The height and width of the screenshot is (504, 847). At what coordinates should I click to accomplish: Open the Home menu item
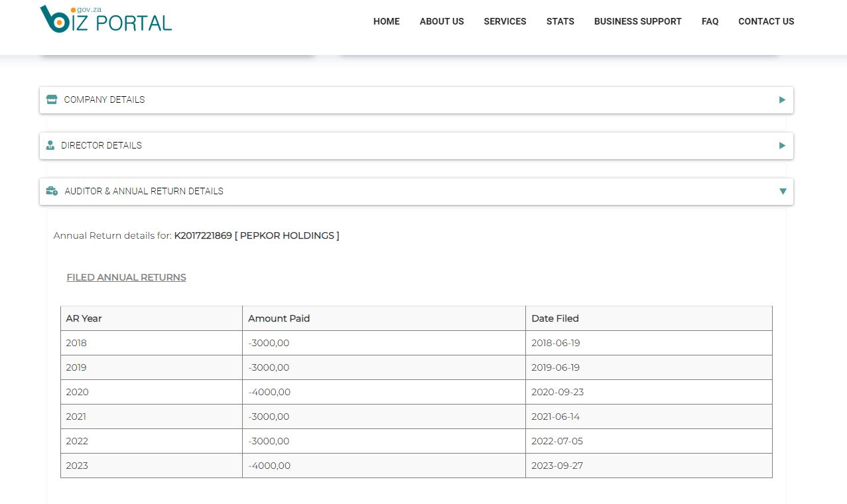[x=386, y=21]
